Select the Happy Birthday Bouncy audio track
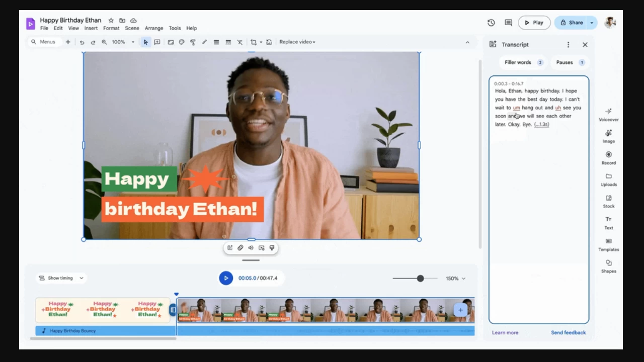 point(255,331)
